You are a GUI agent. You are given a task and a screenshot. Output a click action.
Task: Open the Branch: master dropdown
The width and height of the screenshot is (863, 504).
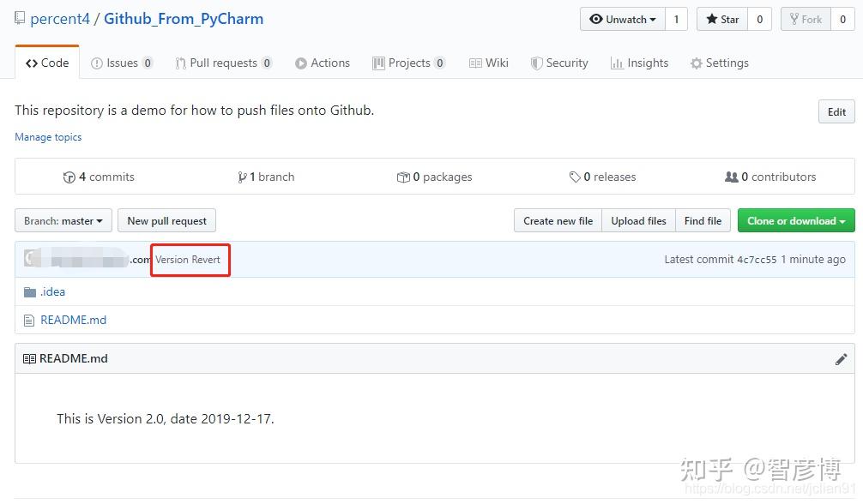click(63, 220)
